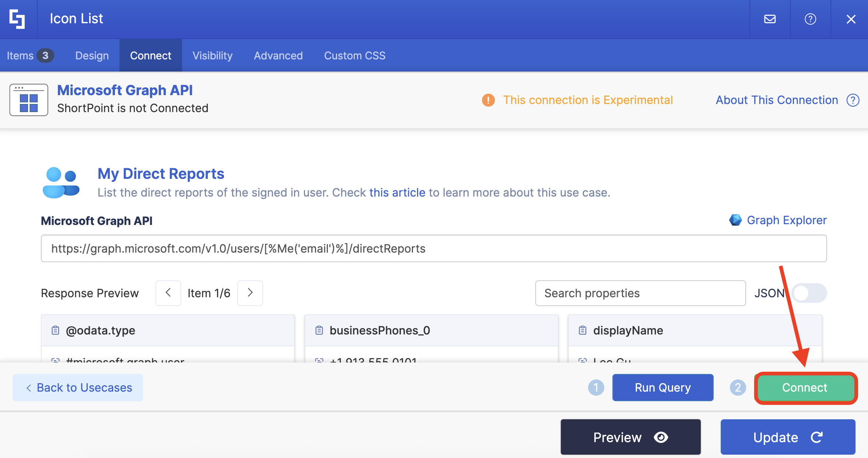
Task: Click the orange experimental warning icon
Action: click(x=488, y=100)
